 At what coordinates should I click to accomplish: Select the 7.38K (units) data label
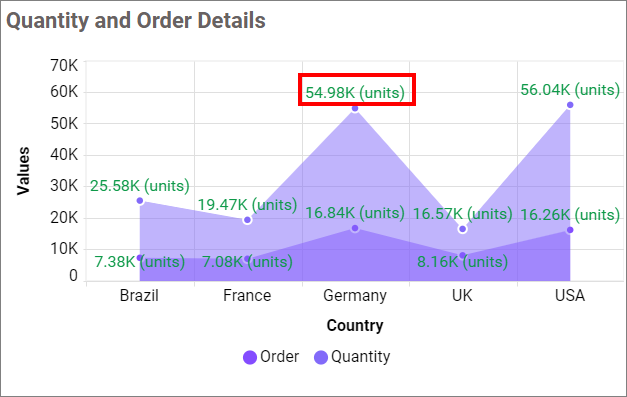coord(140,262)
